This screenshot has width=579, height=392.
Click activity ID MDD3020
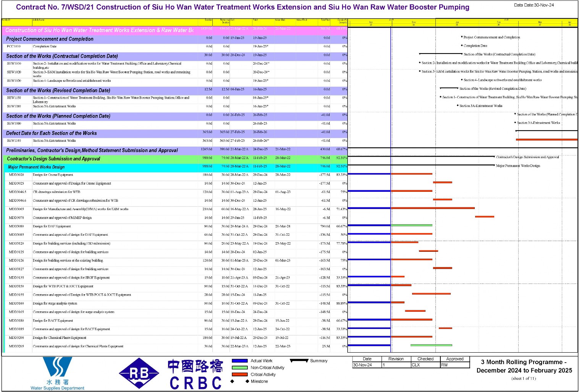pyautogui.click(x=16, y=175)
